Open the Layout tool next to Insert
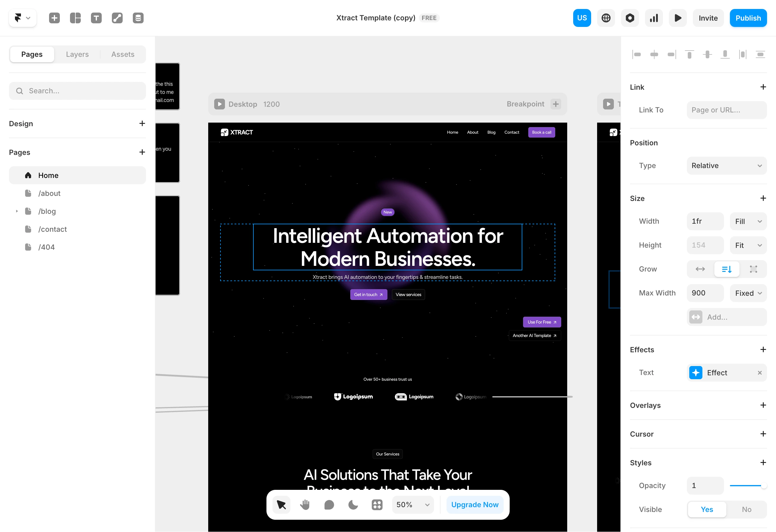776x532 pixels. (75, 18)
